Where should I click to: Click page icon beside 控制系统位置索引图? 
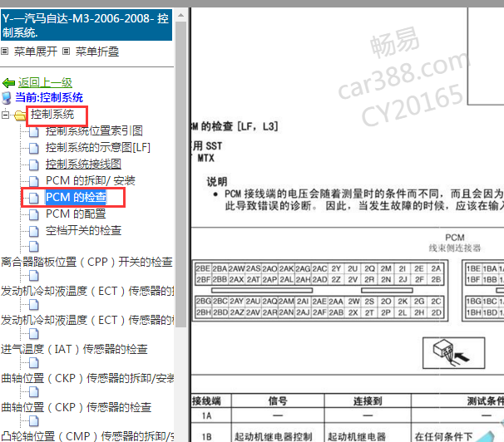34,131
